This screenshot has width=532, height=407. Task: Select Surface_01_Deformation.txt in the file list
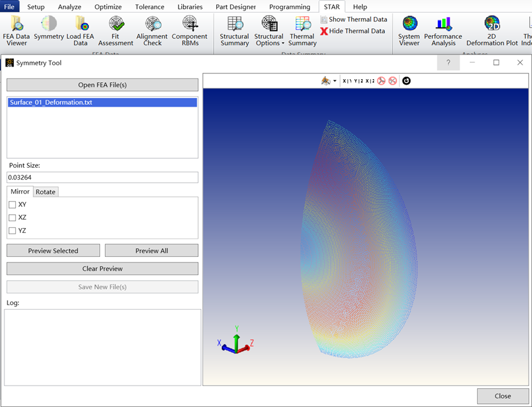pyautogui.click(x=51, y=102)
